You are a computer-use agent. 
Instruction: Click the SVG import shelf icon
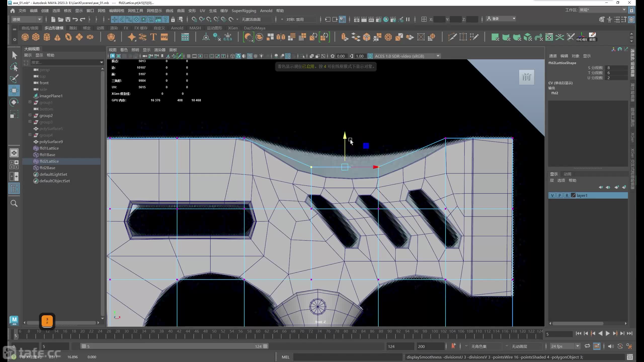click(x=164, y=37)
